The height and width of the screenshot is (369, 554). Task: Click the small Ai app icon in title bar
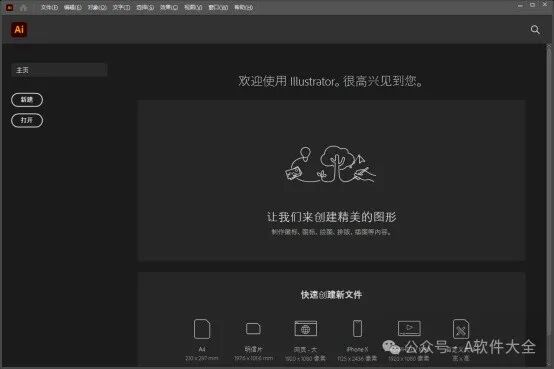tap(10, 7)
